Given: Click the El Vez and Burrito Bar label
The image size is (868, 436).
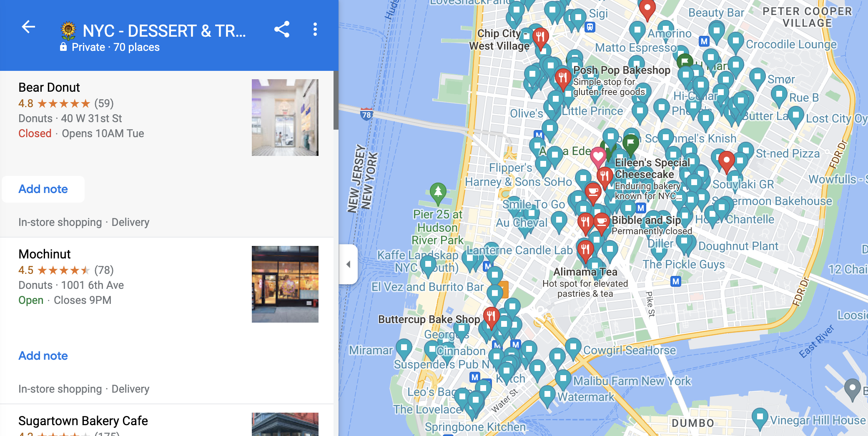Looking at the screenshot, I should 427,287.
